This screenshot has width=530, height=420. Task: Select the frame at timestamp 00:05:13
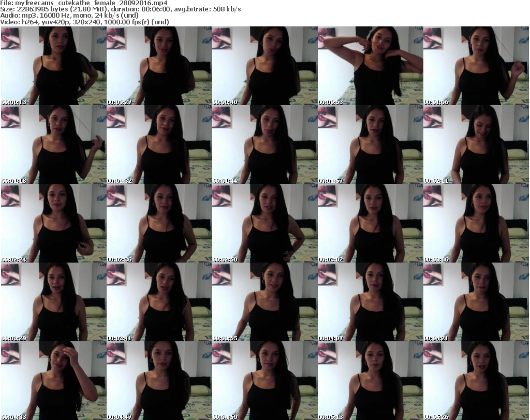pos(371,381)
